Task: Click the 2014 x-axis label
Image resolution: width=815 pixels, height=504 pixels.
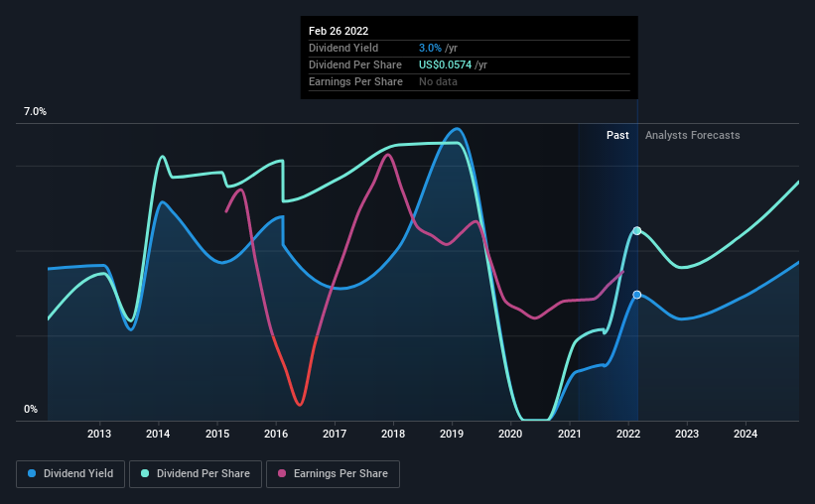Action: [158, 434]
